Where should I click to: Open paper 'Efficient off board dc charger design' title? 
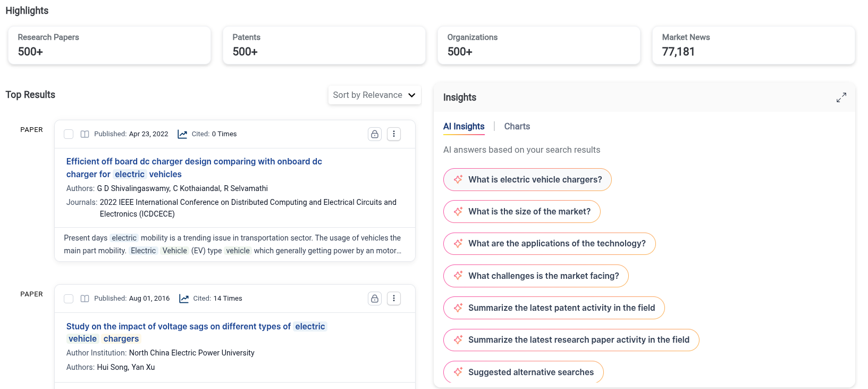tap(194, 168)
